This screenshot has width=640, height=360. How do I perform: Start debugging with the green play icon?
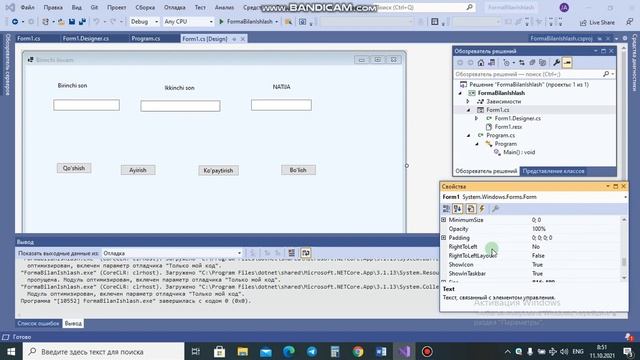221,22
